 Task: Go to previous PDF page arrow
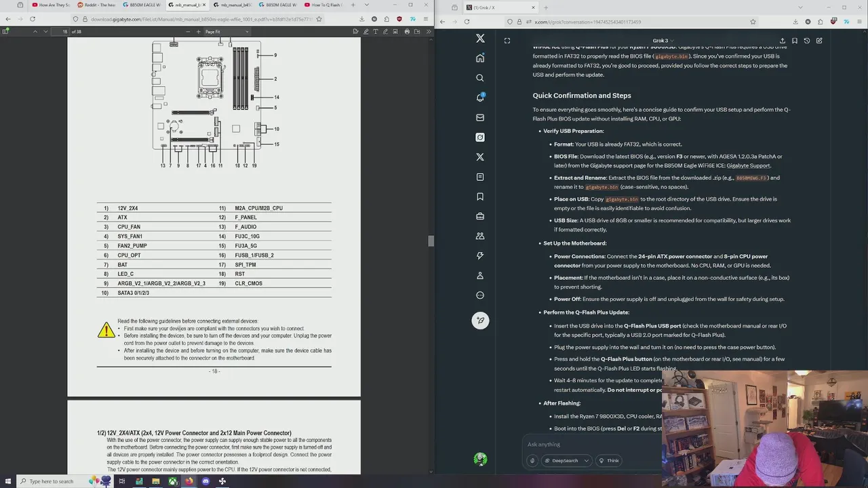point(35,31)
